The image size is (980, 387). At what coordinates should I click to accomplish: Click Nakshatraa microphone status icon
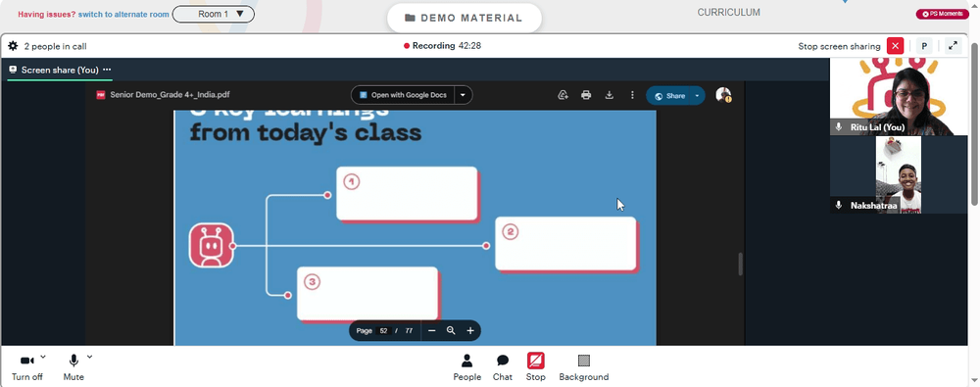pyautogui.click(x=839, y=205)
